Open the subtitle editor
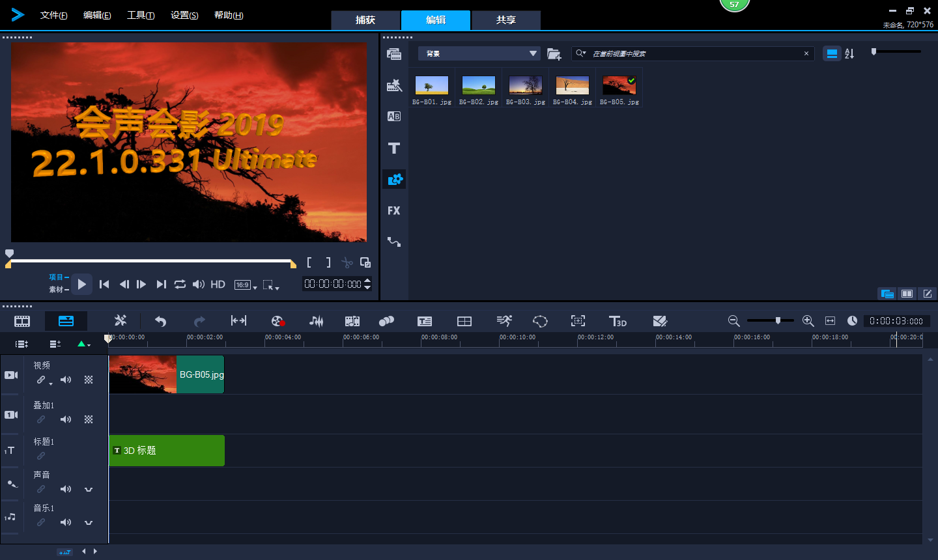Image resolution: width=938 pixels, height=560 pixels. 425,321
